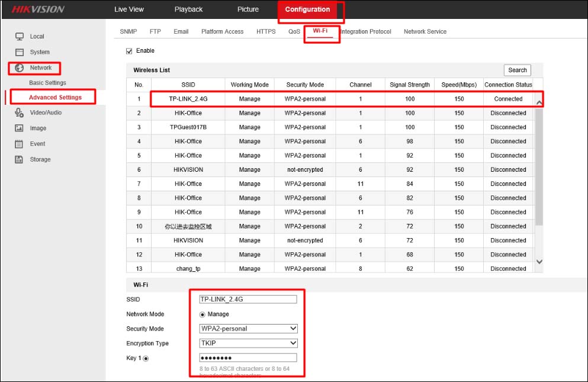The width and height of the screenshot is (588, 382).
Task: Click the wireless list scroll-down arrow
Action: pos(539,262)
